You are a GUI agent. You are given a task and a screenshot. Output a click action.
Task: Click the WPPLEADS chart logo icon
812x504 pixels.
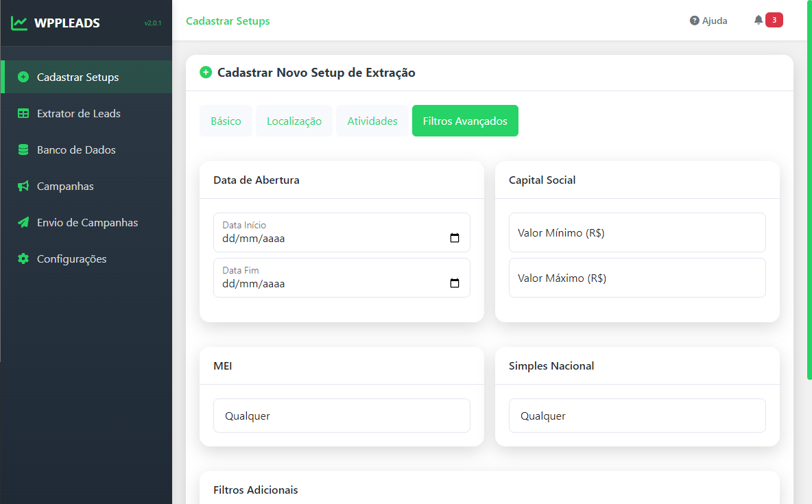[x=19, y=21]
